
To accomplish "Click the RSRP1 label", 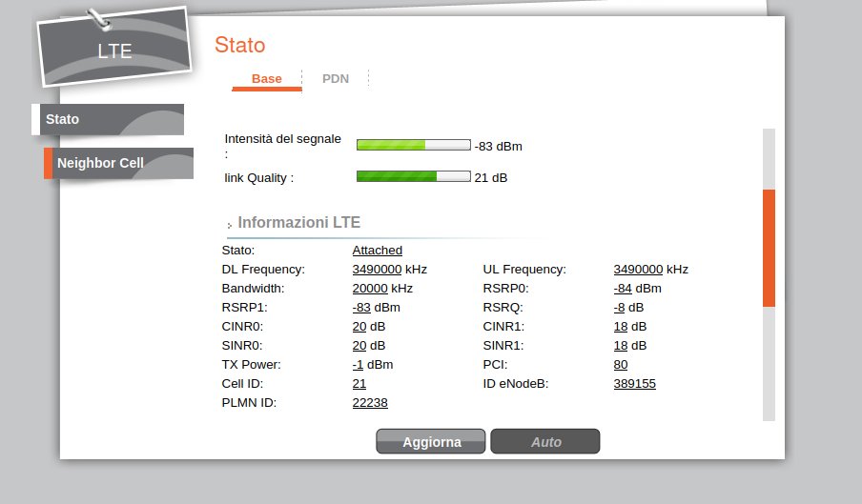I will coord(245,308).
